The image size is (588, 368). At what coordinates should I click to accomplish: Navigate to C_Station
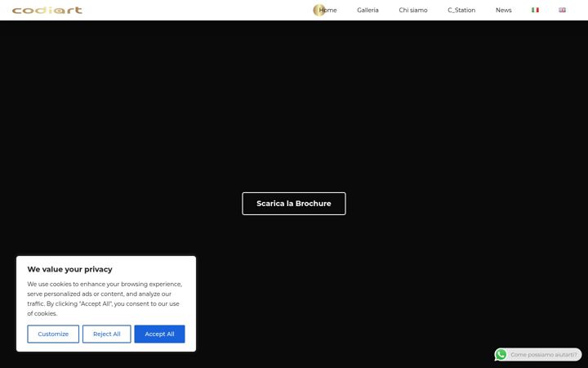(x=461, y=10)
